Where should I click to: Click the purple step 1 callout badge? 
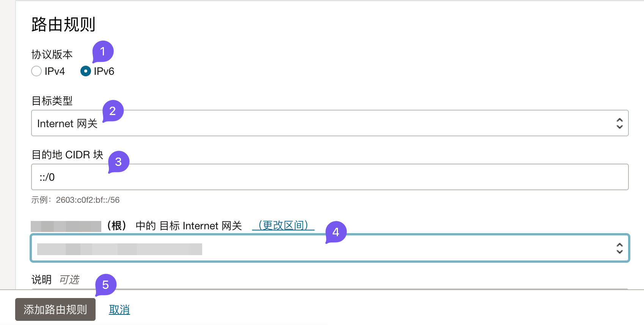(x=103, y=51)
